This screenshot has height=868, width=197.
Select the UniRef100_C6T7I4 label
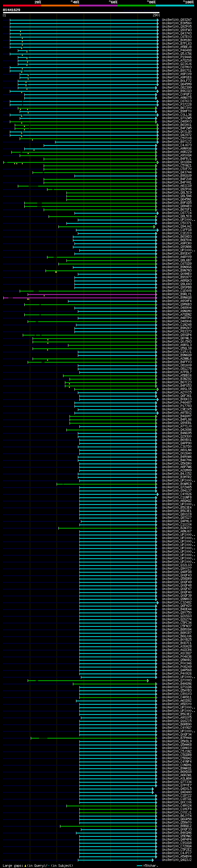click(177, 213)
